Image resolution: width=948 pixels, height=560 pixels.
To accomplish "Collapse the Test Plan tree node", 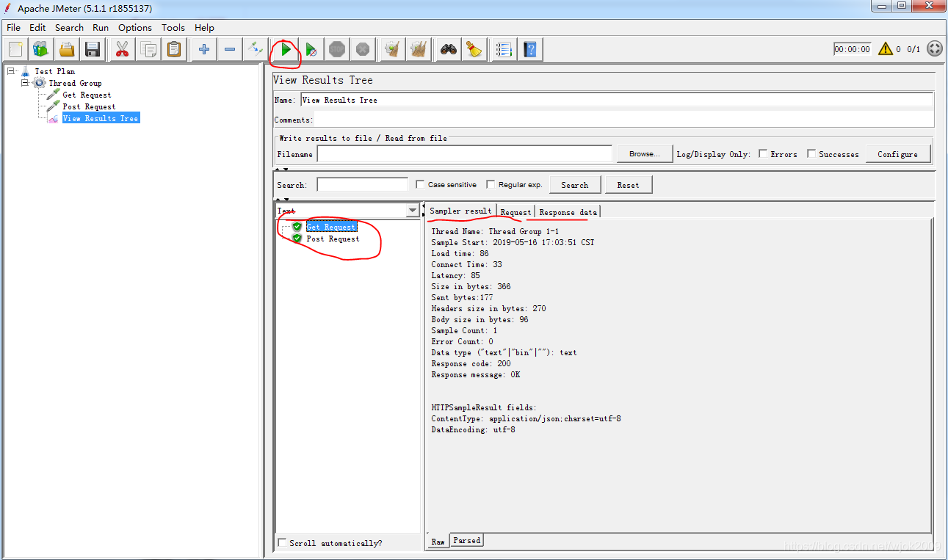I will (11, 71).
